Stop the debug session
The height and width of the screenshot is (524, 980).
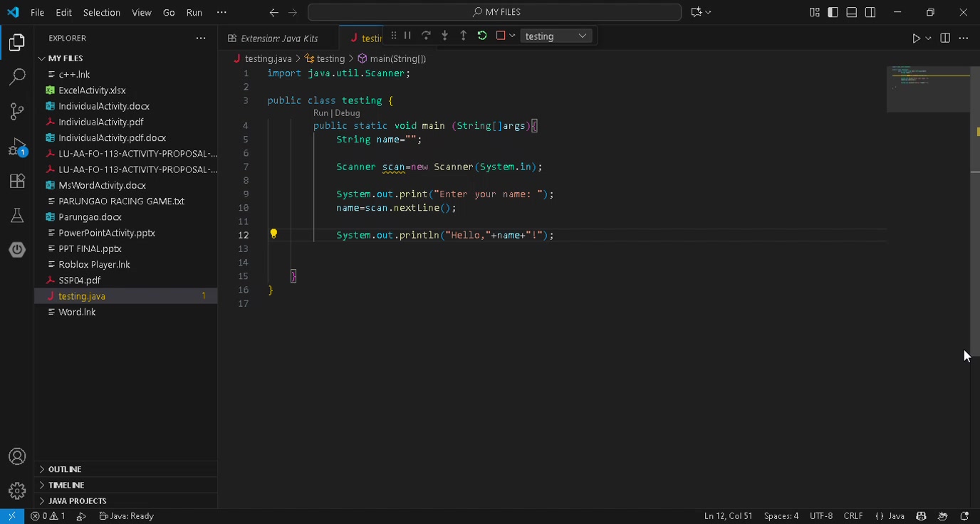coord(501,36)
